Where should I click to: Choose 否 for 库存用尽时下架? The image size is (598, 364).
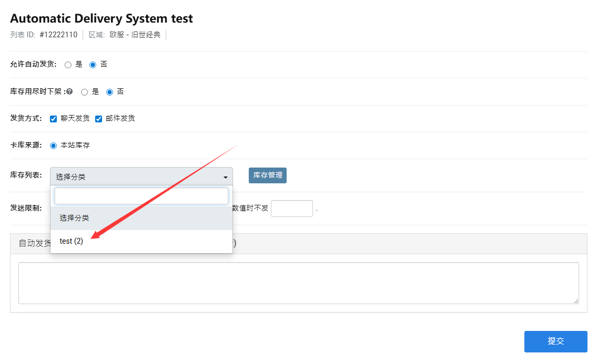[x=109, y=92]
